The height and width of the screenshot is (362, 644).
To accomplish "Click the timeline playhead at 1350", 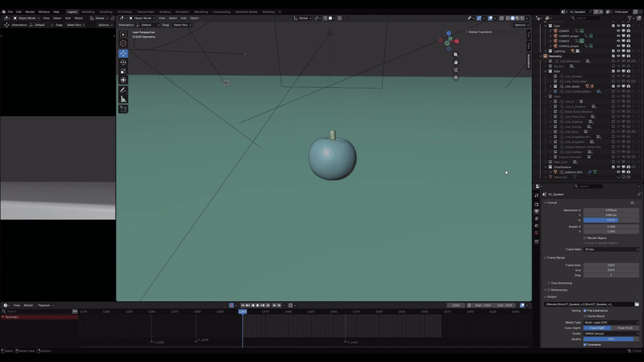I will (x=242, y=312).
